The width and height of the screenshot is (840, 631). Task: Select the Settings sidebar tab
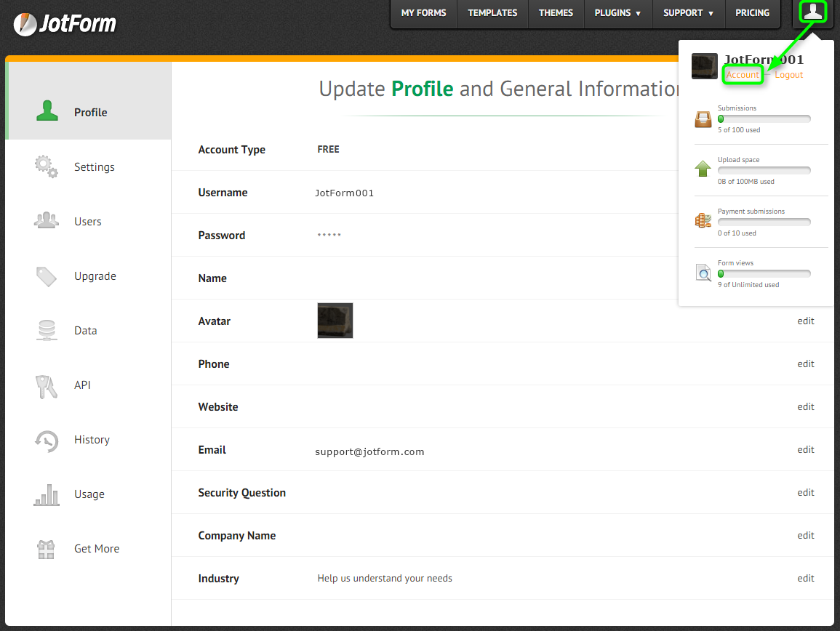[89, 167]
